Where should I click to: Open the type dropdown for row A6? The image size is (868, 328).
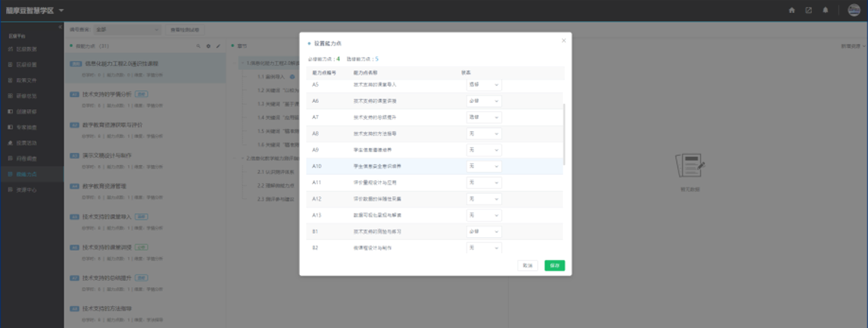483,101
